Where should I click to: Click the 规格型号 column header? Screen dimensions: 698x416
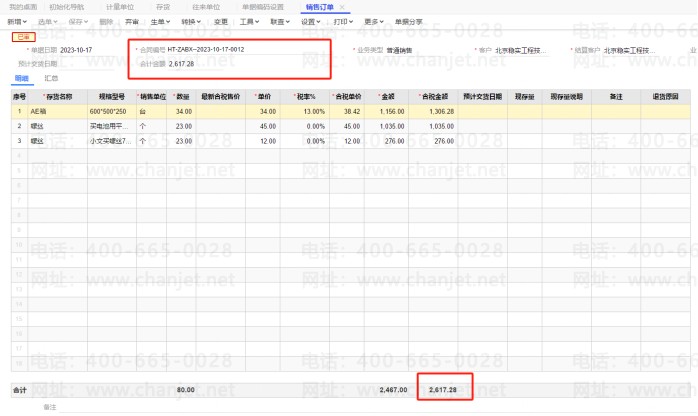112,97
